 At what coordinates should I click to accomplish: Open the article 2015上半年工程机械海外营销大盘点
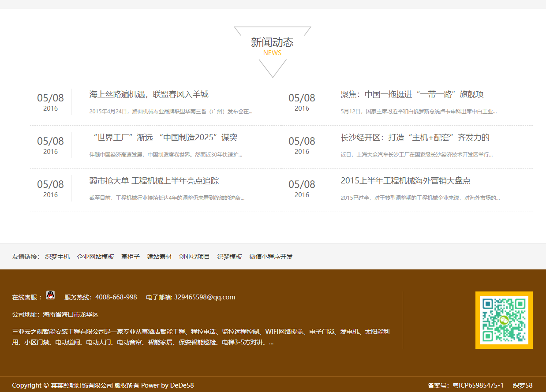click(x=405, y=181)
